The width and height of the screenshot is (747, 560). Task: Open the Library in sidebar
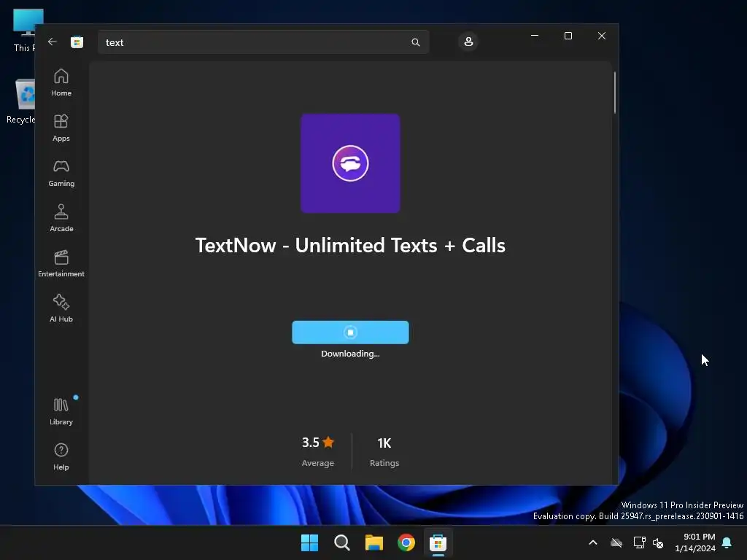coord(61,412)
